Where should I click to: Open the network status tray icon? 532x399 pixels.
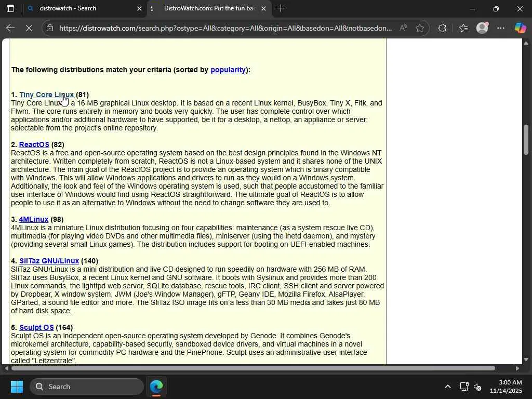[x=464, y=387]
